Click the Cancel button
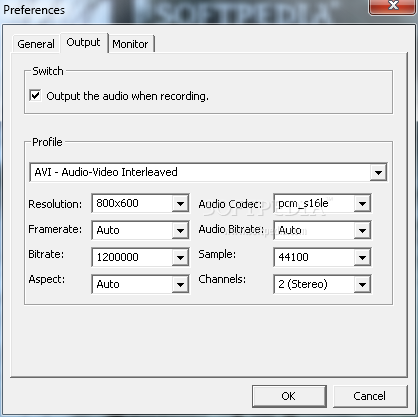This screenshot has width=418, height=417. (x=370, y=396)
